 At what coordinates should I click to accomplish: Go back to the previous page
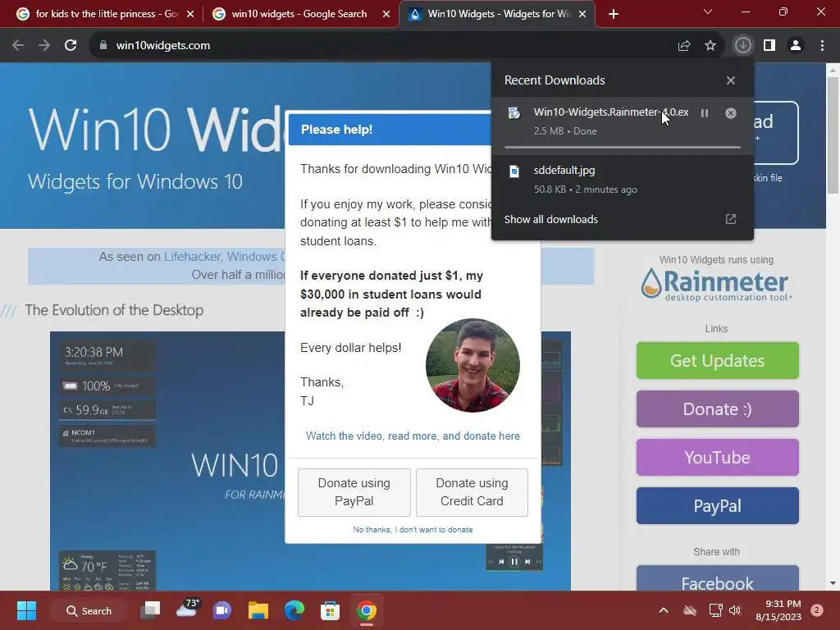[18, 46]
